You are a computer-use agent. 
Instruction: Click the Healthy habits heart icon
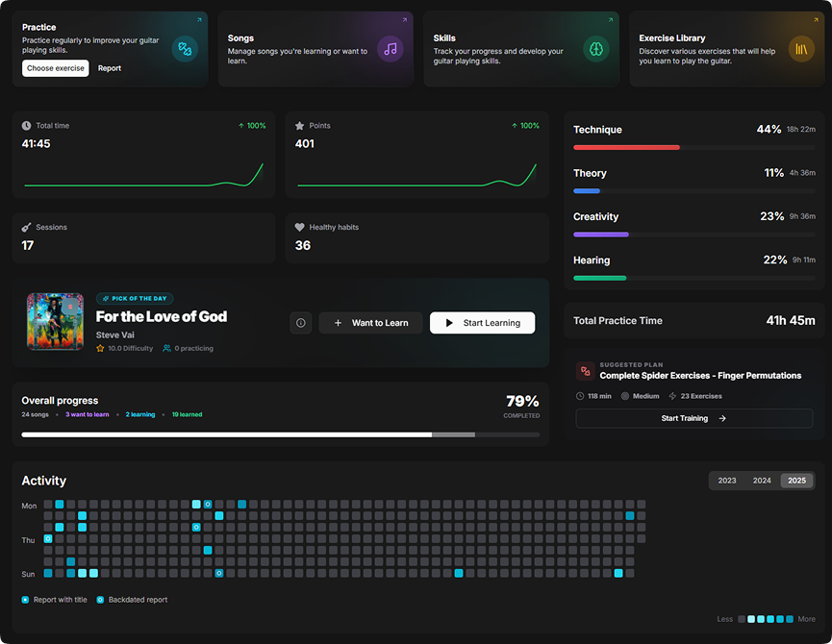click(x=299, y=227)
